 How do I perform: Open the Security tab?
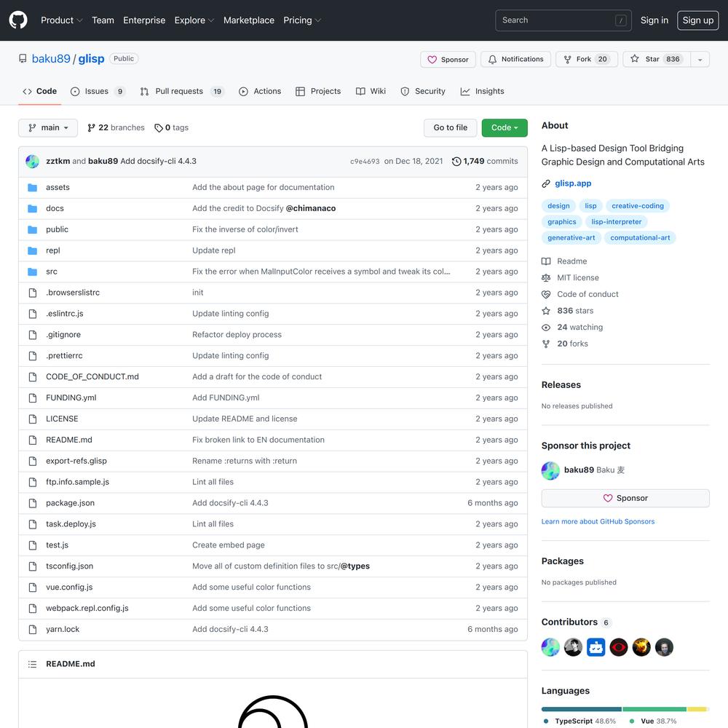pos(423,92)
